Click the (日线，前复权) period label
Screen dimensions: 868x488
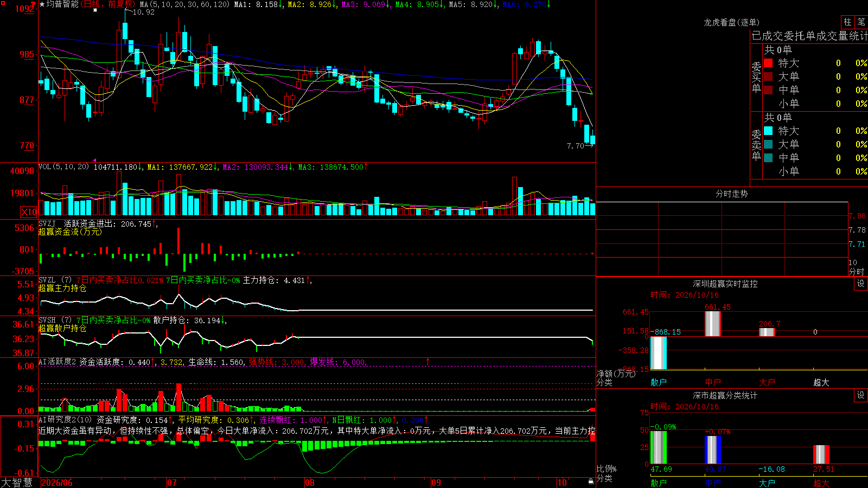pyautogui.click(x=107, y=4)
